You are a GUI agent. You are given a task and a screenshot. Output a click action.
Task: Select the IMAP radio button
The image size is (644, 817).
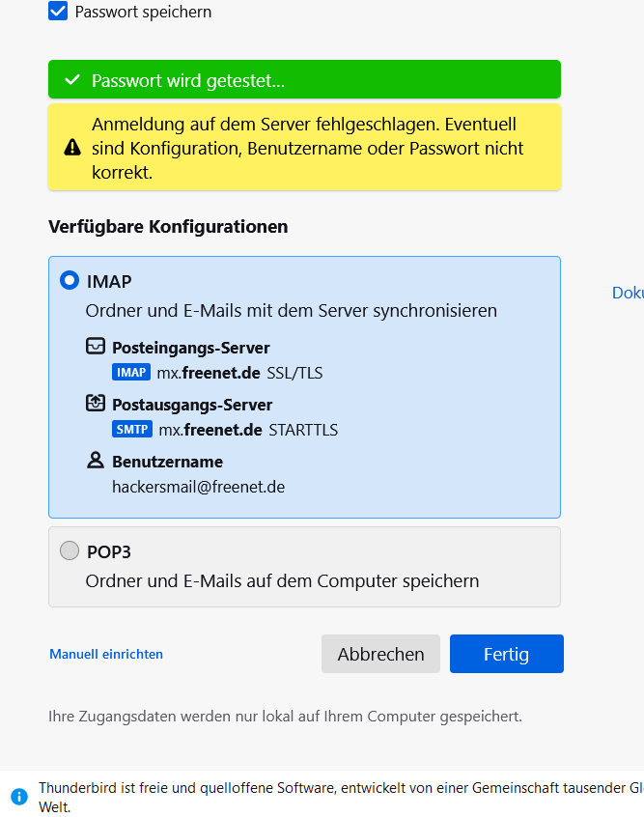click(x=70, y=281)
